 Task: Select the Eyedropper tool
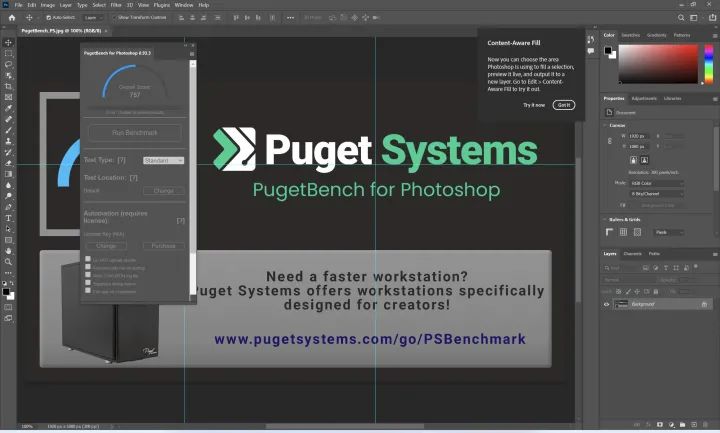[x=9, y=108]
